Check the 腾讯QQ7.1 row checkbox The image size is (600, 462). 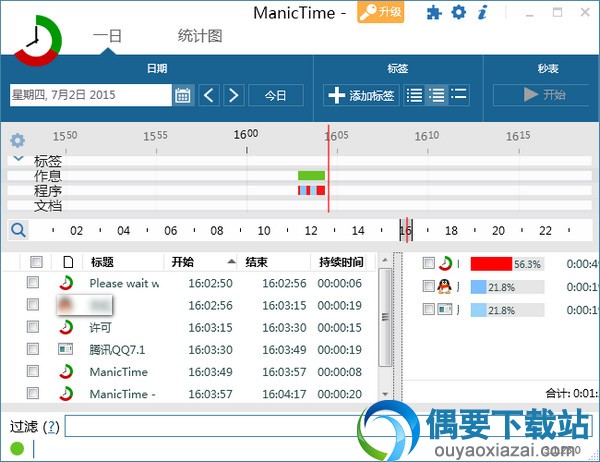(x=33, y=349)
